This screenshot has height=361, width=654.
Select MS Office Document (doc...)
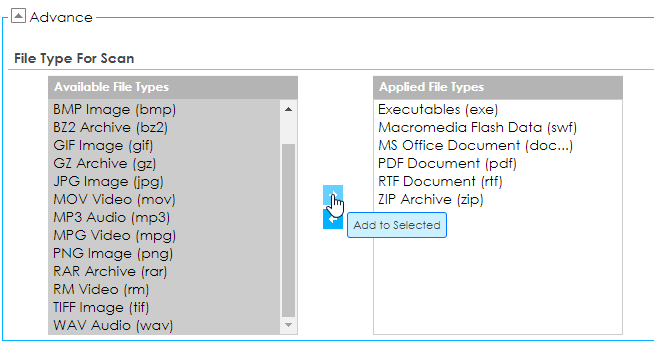[498, 145]
